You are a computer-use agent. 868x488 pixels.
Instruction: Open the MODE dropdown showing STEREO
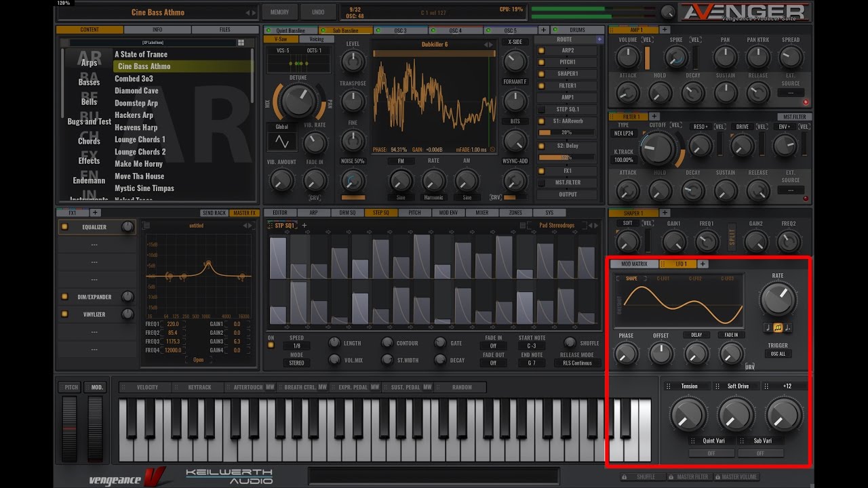[x=297, y=363]
